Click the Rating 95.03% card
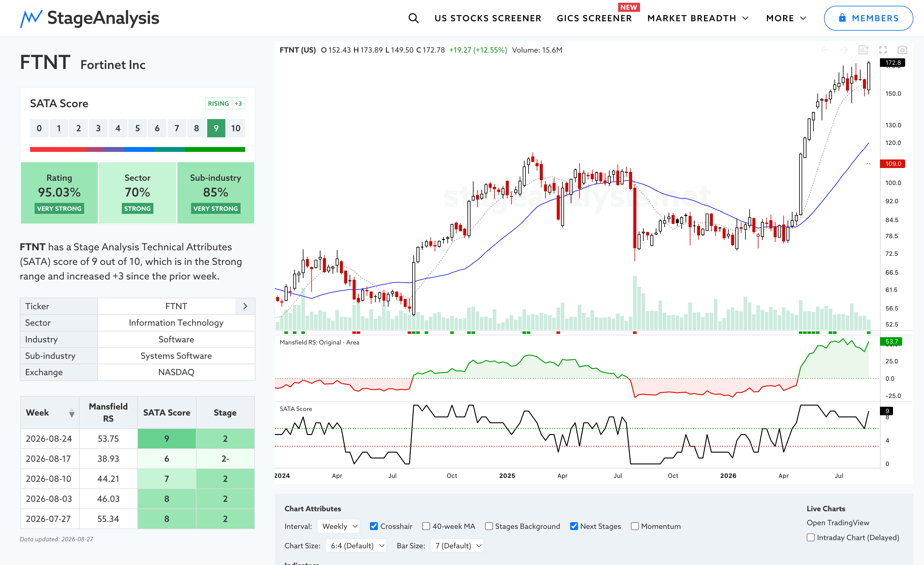 tap(59, 193)
